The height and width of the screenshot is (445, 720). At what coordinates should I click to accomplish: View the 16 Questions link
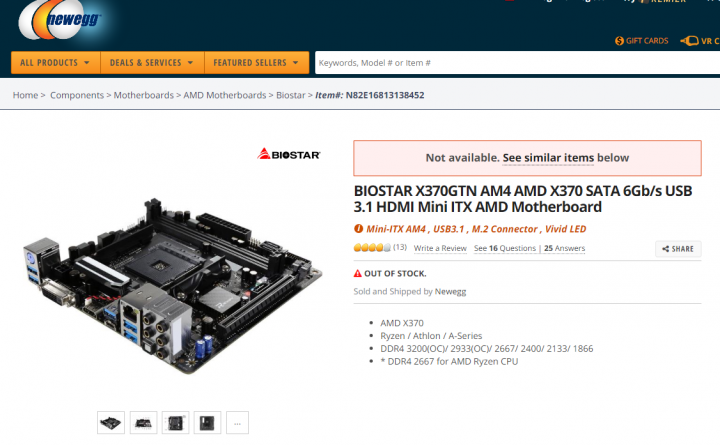tap(505, 248)
